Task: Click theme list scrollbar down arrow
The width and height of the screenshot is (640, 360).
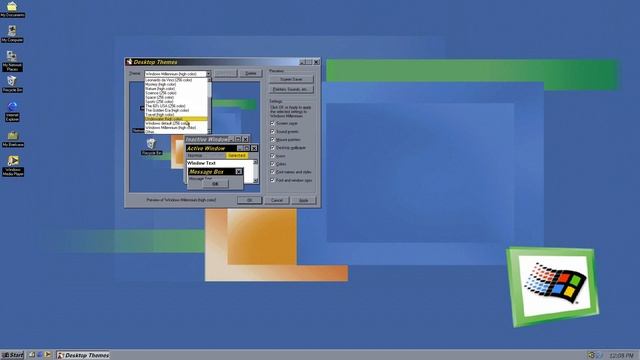Action: (210, 131)
